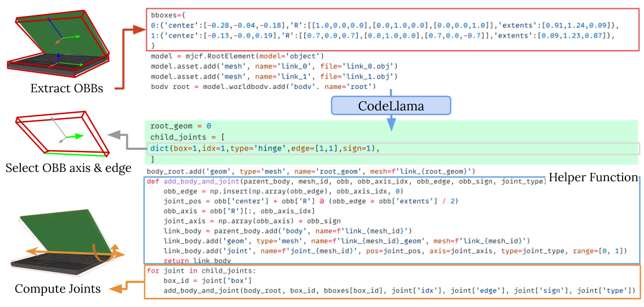Viewport: 644px width, 307px height.
Task: Click the asset line with file='link_0.obj'
Action: click(274, 66)
